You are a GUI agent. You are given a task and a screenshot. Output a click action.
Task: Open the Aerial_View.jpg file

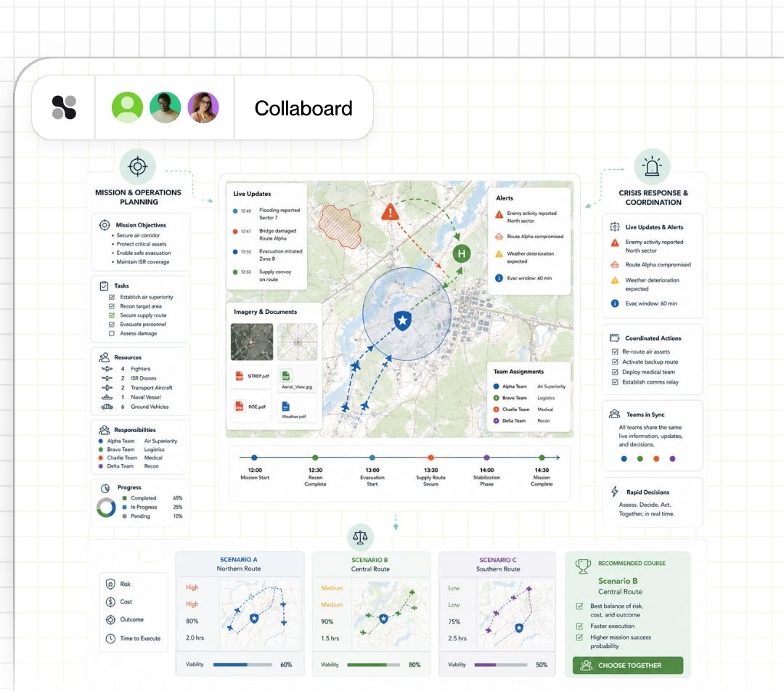(297, 379)
